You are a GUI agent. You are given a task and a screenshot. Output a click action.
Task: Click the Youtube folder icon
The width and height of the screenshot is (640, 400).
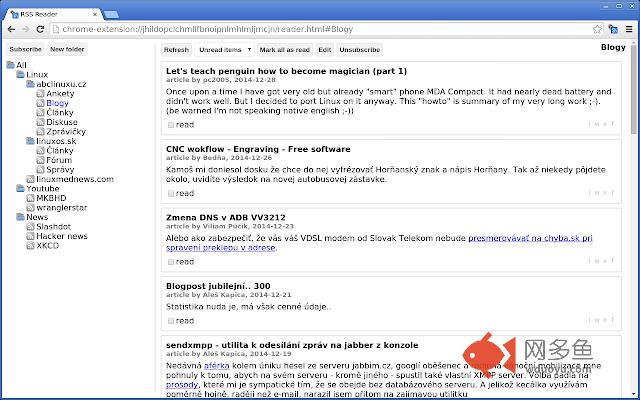(x=20, y=188)
